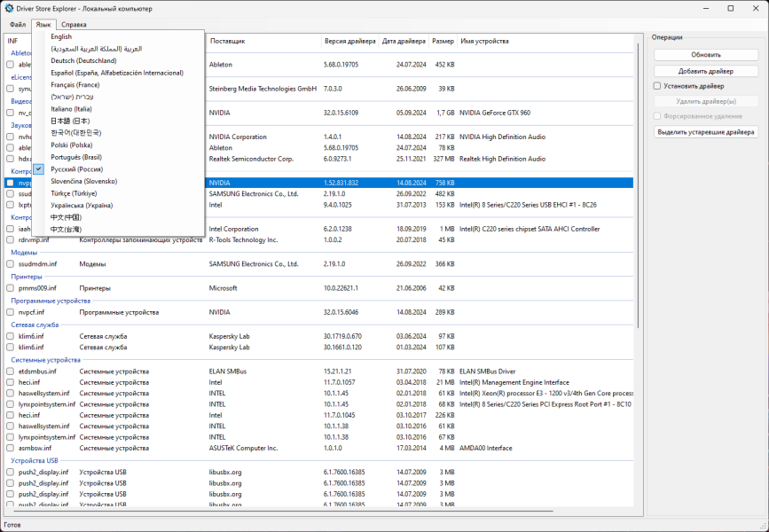
Task: Select the Microsoft printer driver row
Action: point(320,288)
